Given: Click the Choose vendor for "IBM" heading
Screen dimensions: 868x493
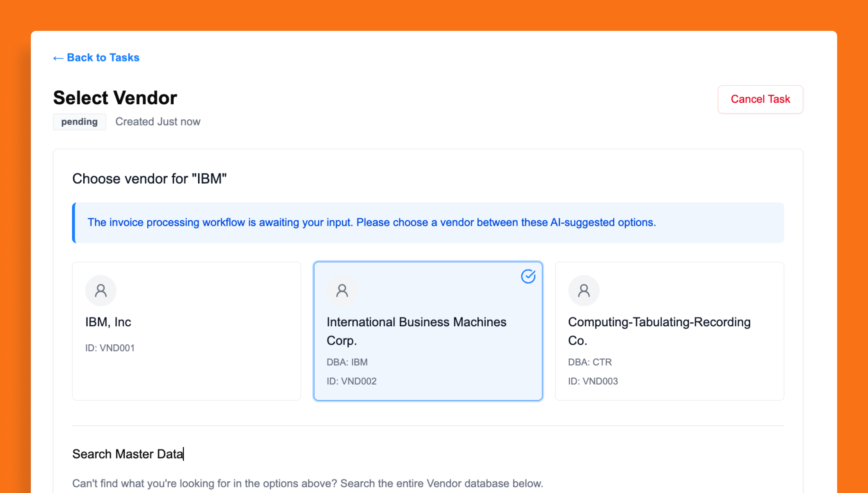Looking at the screenshot, I should coord(149,179).
